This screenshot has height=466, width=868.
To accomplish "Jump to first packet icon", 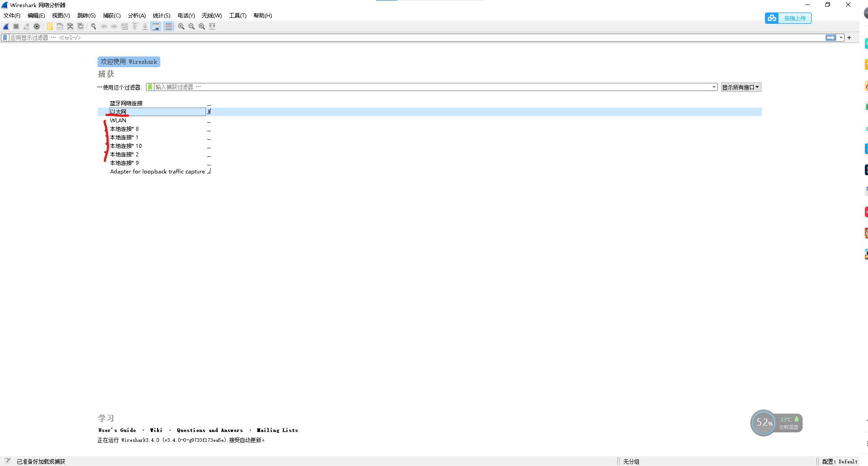I will tap(135, 26).
